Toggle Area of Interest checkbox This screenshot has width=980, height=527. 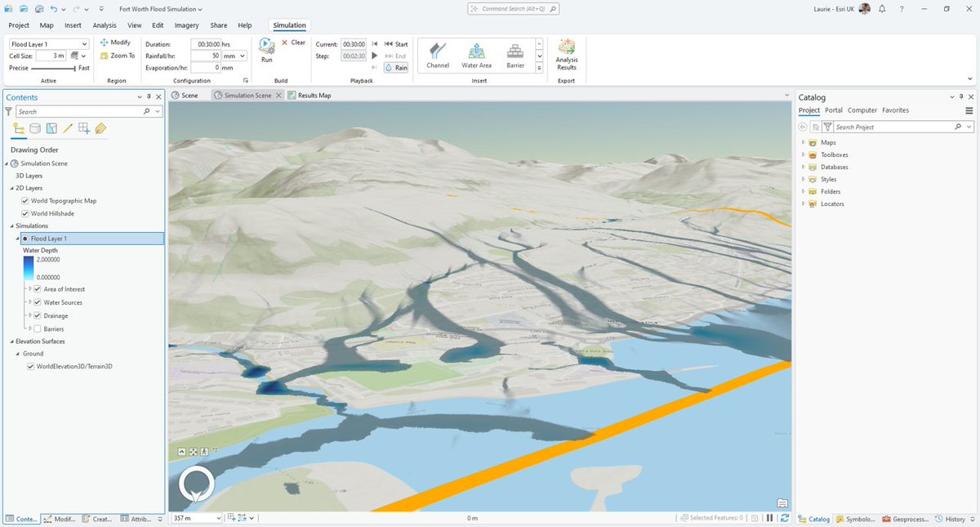[38, 289]
